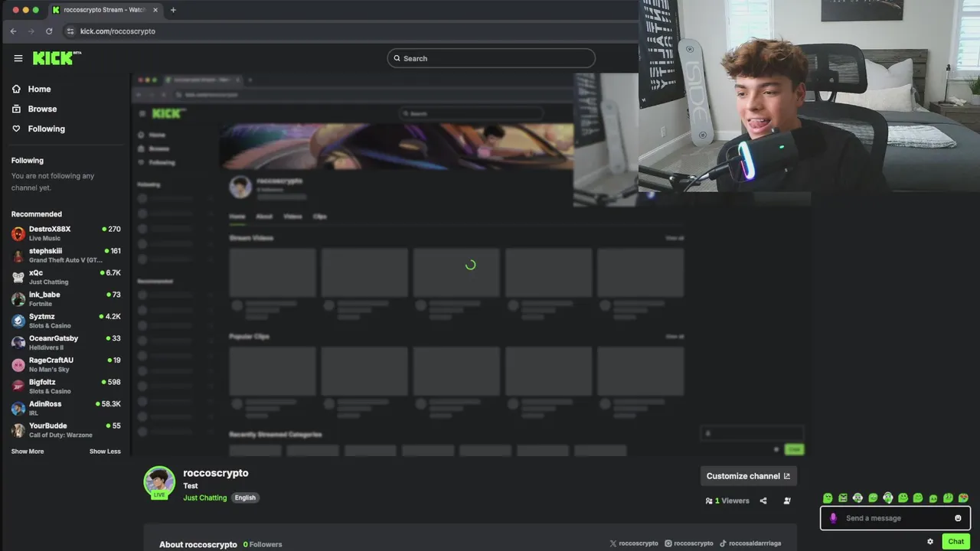
Task: Select the roccoscrypto Stream browser tab
Action: coord(105,10)
